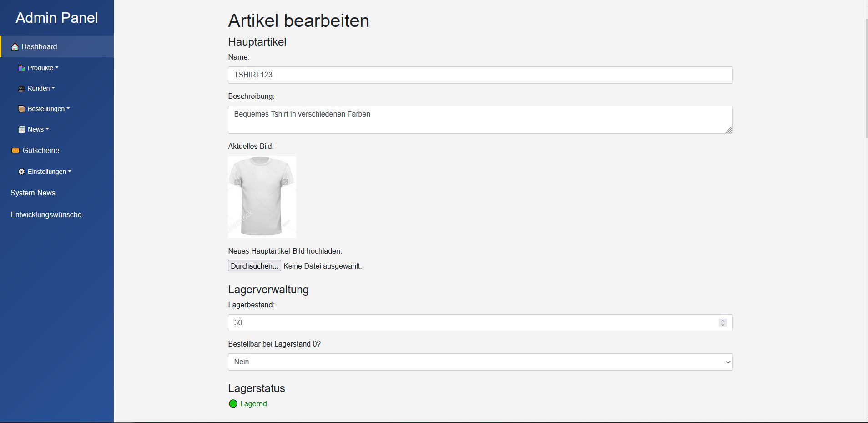Screen dimensions: 868x423
Task: Click the Durchsuchen file upload button
Action: 254,266
